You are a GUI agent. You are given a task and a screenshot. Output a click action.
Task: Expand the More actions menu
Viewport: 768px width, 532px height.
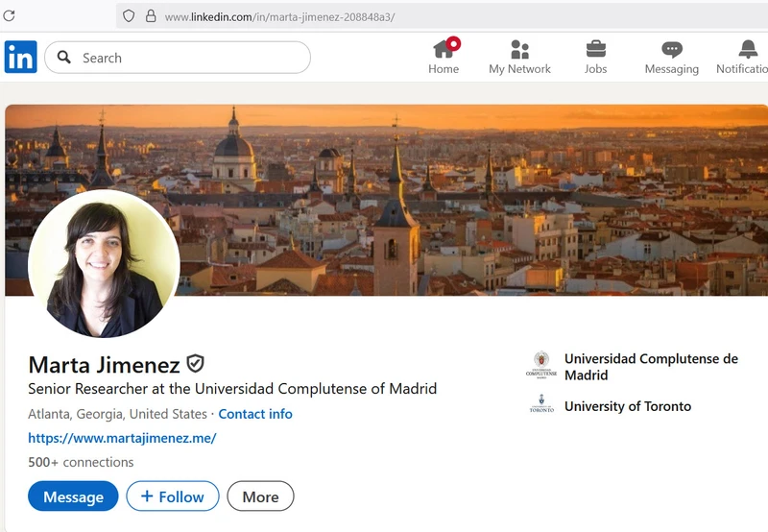pos(260,496)
